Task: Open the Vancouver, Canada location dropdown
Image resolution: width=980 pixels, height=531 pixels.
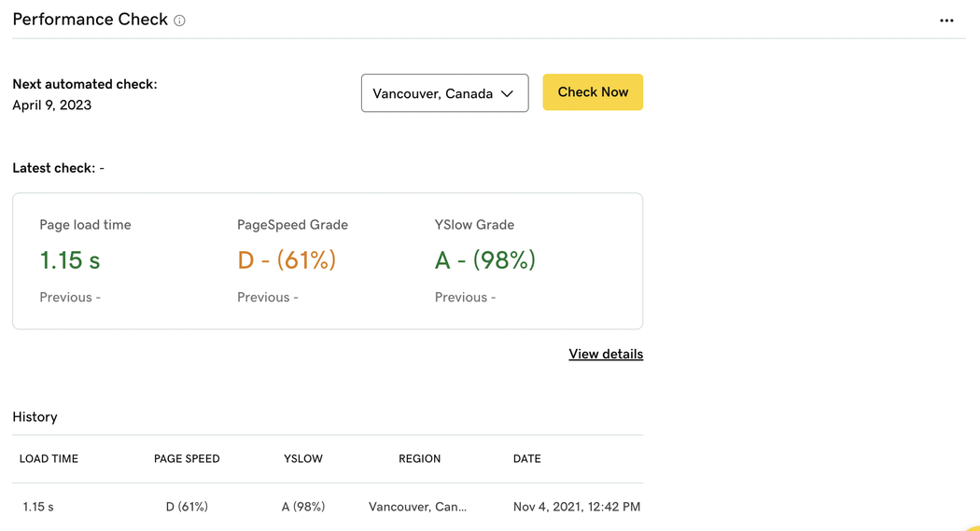Action: [x=444, y=93]
